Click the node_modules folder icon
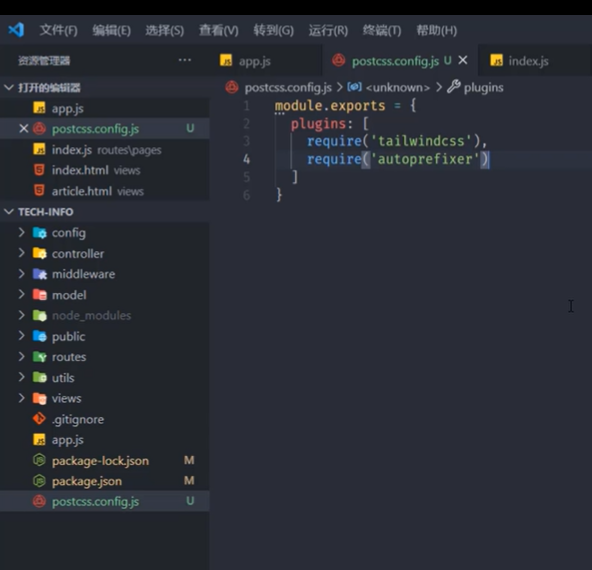The height and width of the screenshot is (570, 592). 40,316
